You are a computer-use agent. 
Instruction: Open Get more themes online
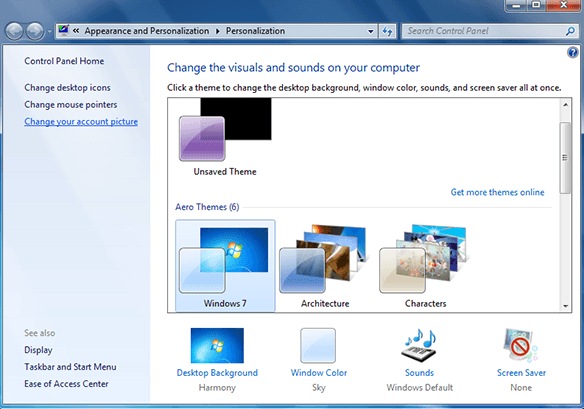click(x=497, y=192)
